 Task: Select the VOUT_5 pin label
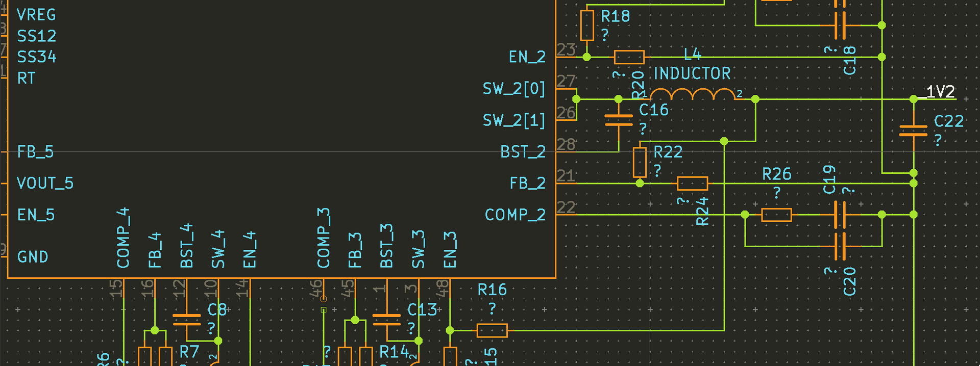tap(45, 184)
